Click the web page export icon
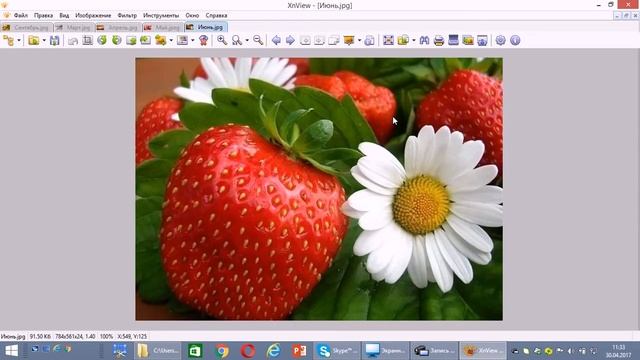640x360 pixels. pyautogui.click(x=482, y=40)
